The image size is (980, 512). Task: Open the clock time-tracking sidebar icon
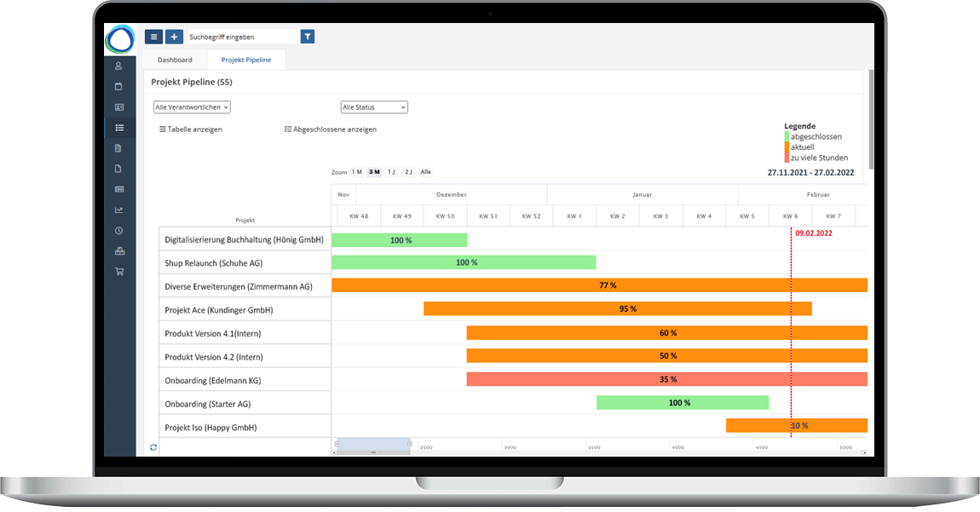coord(118,231)
